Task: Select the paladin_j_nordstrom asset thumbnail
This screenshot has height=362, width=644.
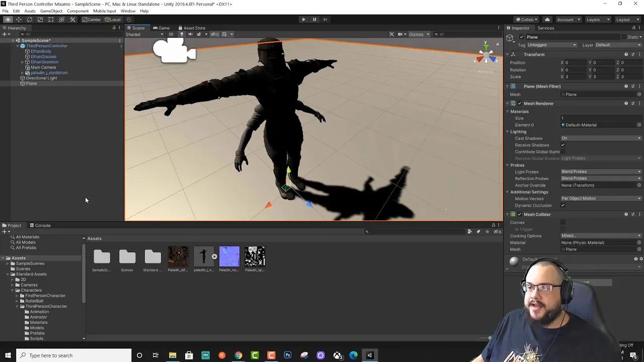Action: coord(204,256)
